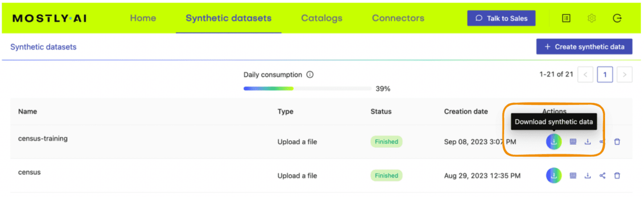
Task: Switch to the Catalogs tab
Action: click(322, 18)
